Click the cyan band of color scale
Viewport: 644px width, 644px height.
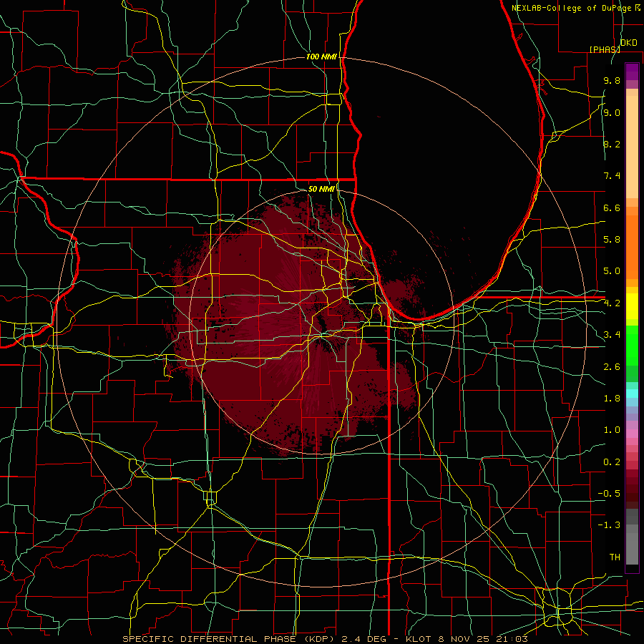tap(632, 394)
